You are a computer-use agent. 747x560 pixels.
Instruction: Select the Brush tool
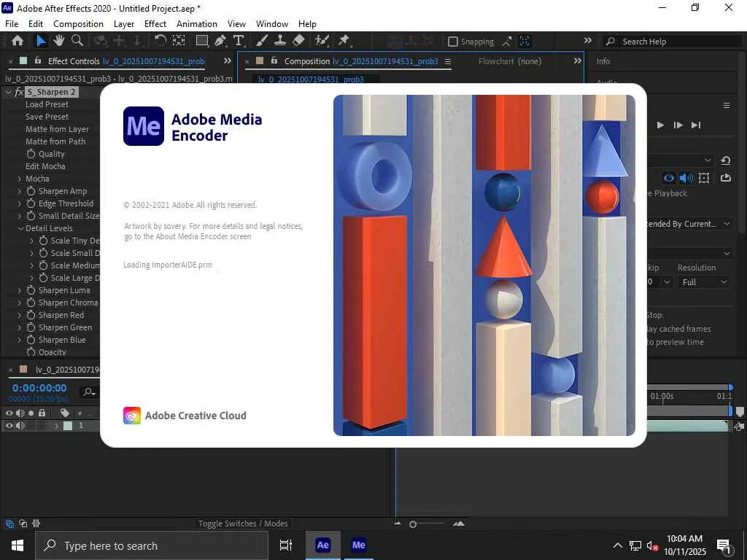tap(262, 41)
